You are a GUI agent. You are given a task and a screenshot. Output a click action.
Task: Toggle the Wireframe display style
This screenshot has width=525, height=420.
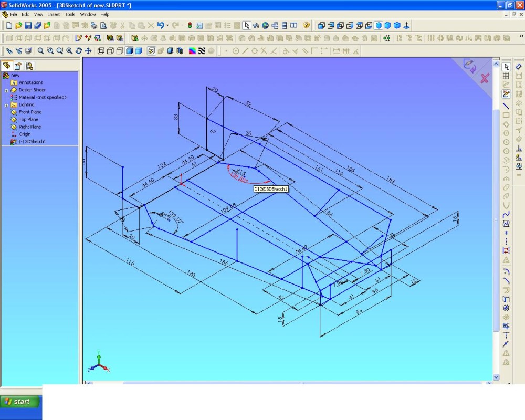click(101, 51)
